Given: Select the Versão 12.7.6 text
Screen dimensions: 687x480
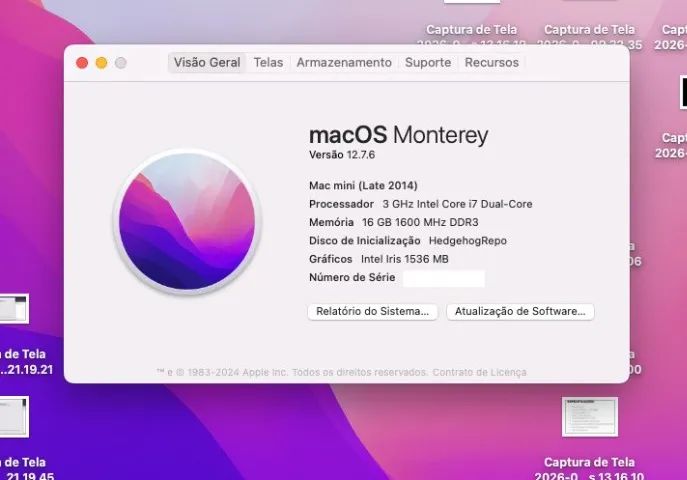Looking at the screenshot, I should (x=342, y=155).
